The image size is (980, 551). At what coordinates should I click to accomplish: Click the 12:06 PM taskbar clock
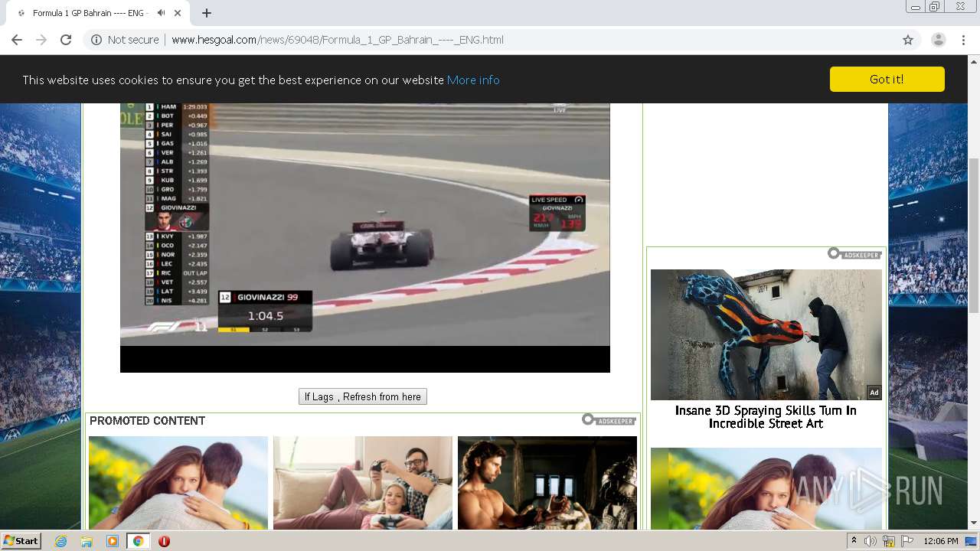tap(941, 541)
